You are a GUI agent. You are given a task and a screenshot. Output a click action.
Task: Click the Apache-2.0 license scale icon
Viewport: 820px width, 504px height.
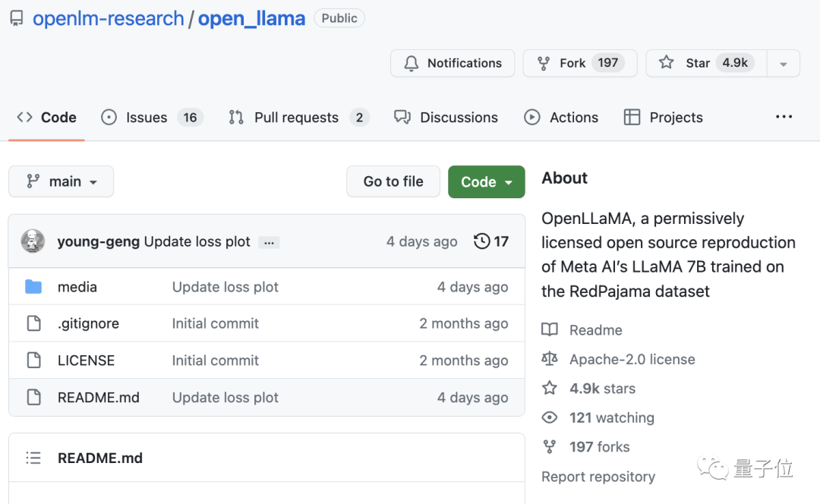click(549, 359)
